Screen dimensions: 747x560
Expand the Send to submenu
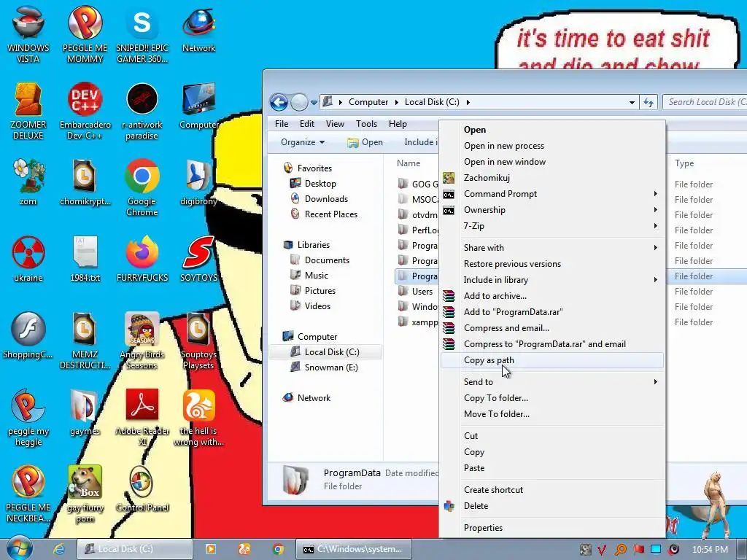(x=553, y=382)
